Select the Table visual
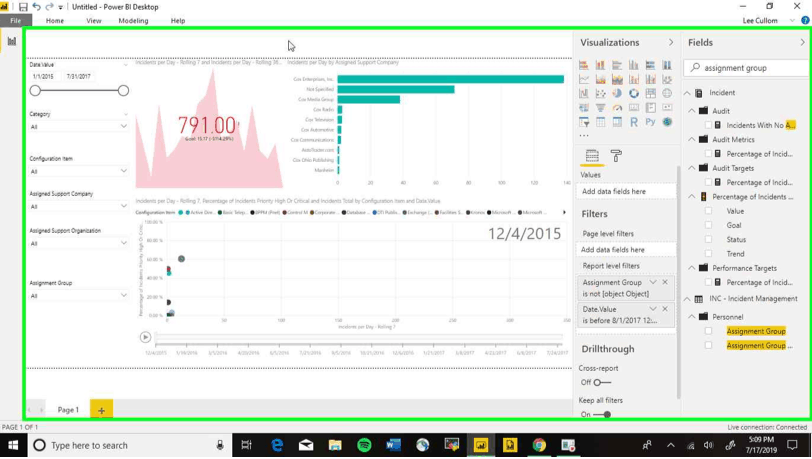Image resolution: width=812 pixels, height=459 pixels. point(600,122)
